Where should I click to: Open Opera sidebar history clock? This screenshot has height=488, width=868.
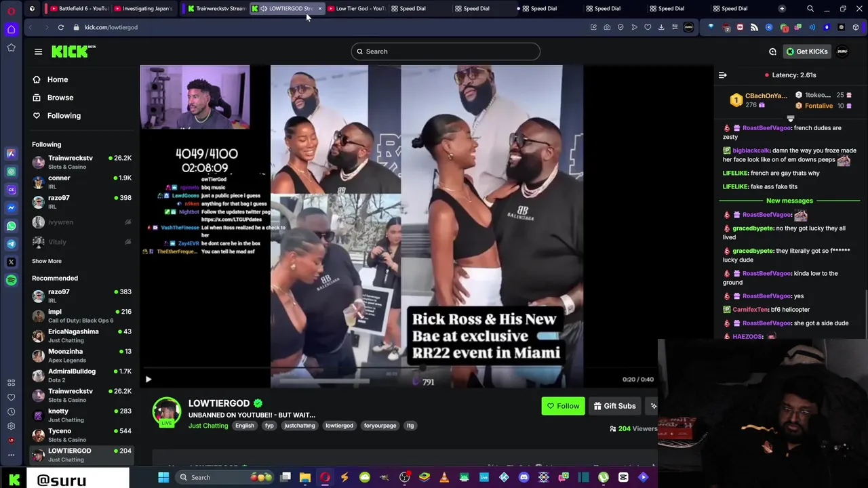pos(11,411)
